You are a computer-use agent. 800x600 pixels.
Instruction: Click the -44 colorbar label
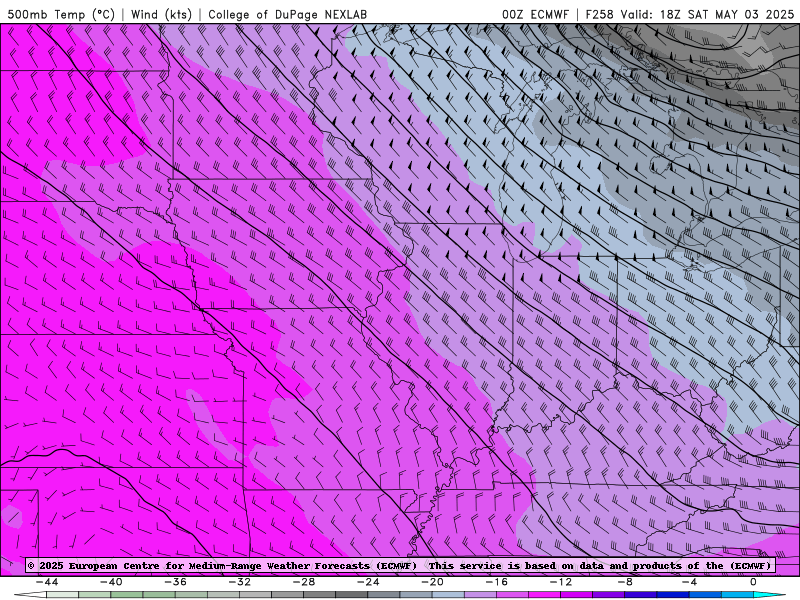coord(47,582)
